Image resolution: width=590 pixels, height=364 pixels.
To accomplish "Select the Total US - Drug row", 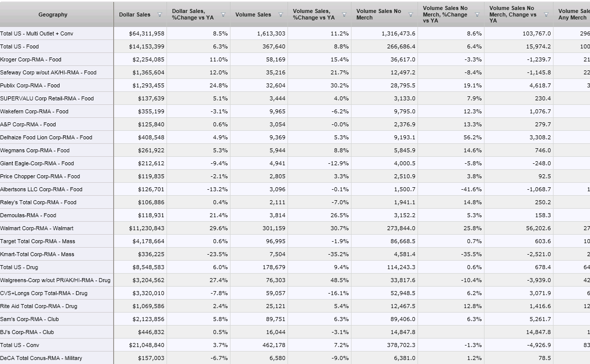I will pos(19,267).
